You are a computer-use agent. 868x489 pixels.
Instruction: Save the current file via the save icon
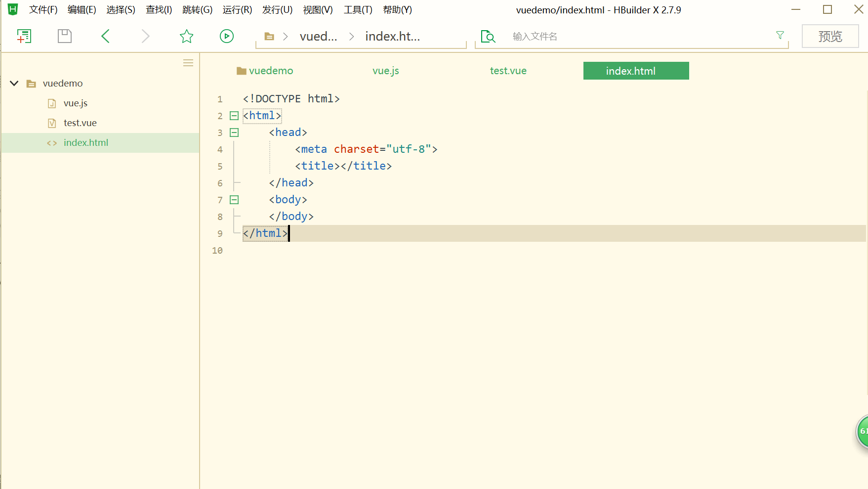click(x=64, y=36)
